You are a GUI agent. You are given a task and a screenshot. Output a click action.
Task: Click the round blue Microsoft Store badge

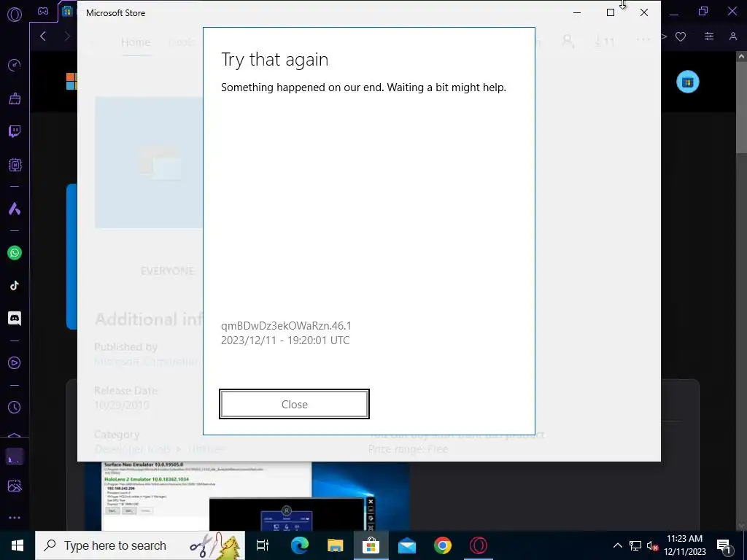pos(687,82)
